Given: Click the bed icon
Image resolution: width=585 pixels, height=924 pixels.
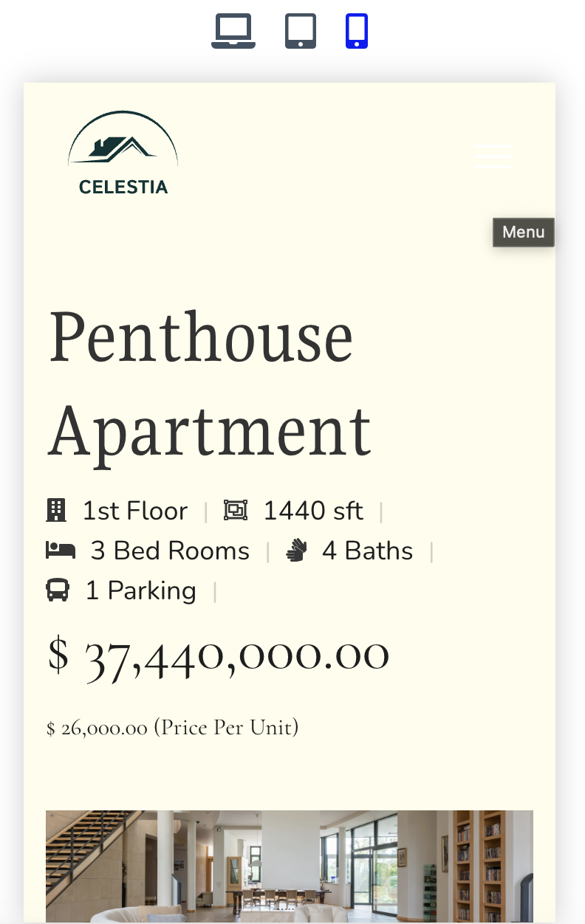Looking at the screenshot, I should coord(61,551).
